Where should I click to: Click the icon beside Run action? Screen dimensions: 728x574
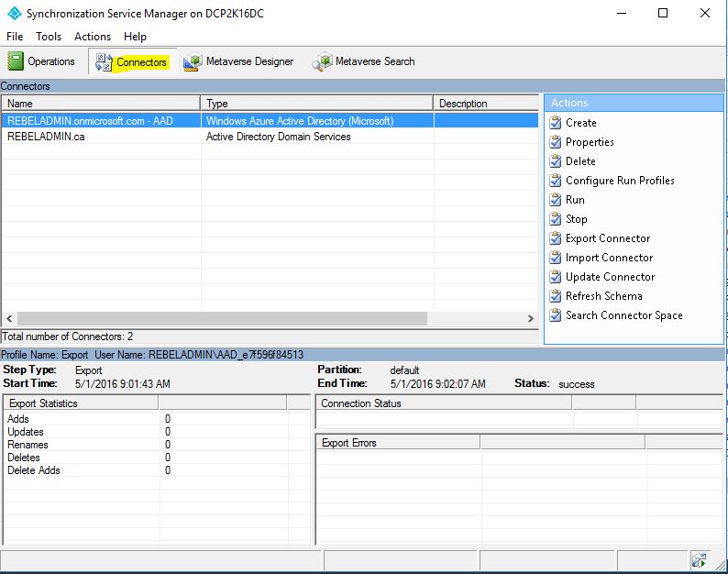point(556,200)
